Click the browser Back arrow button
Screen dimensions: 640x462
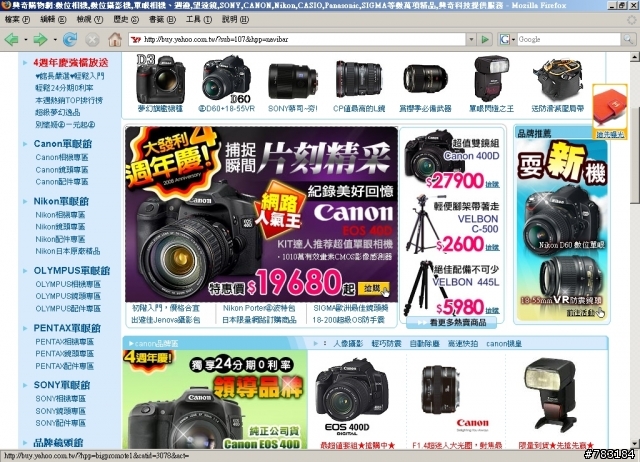click(x=11, y=40)
